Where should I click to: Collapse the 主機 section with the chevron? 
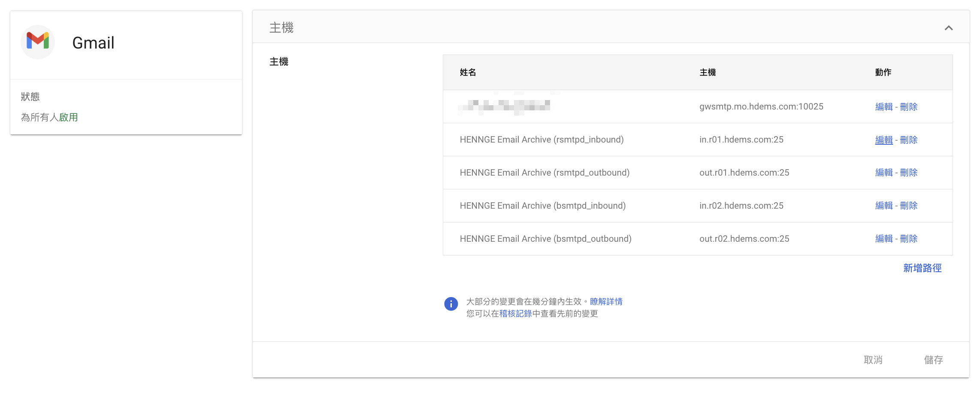(x=949, y=28)
